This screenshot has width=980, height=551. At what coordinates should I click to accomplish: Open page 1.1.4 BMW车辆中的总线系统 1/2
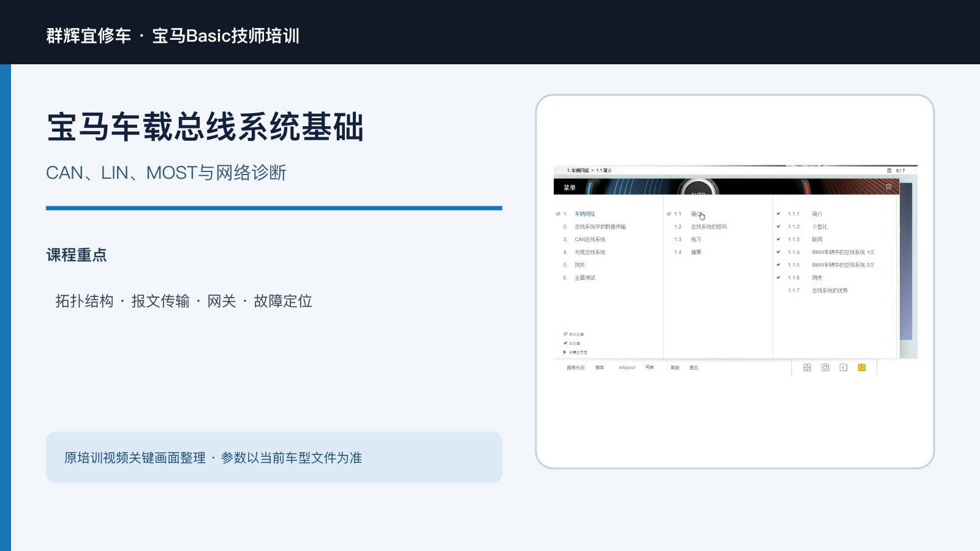[x=831, y=252]
